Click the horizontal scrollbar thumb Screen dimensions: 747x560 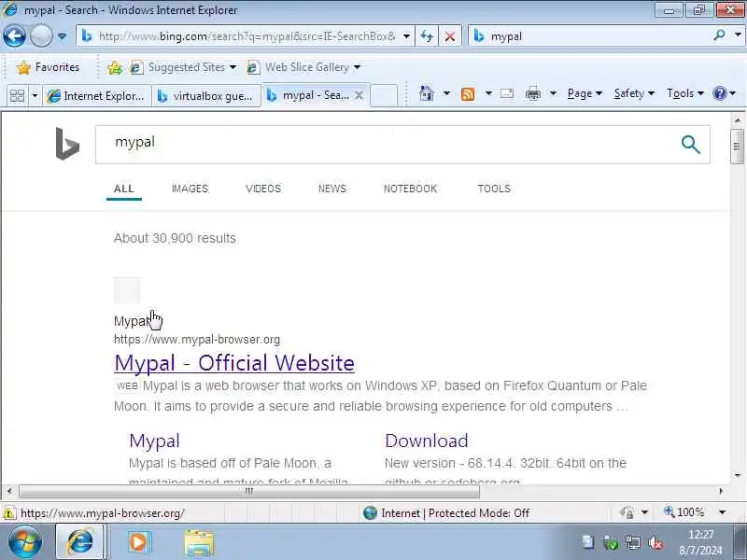click(248, 491)
